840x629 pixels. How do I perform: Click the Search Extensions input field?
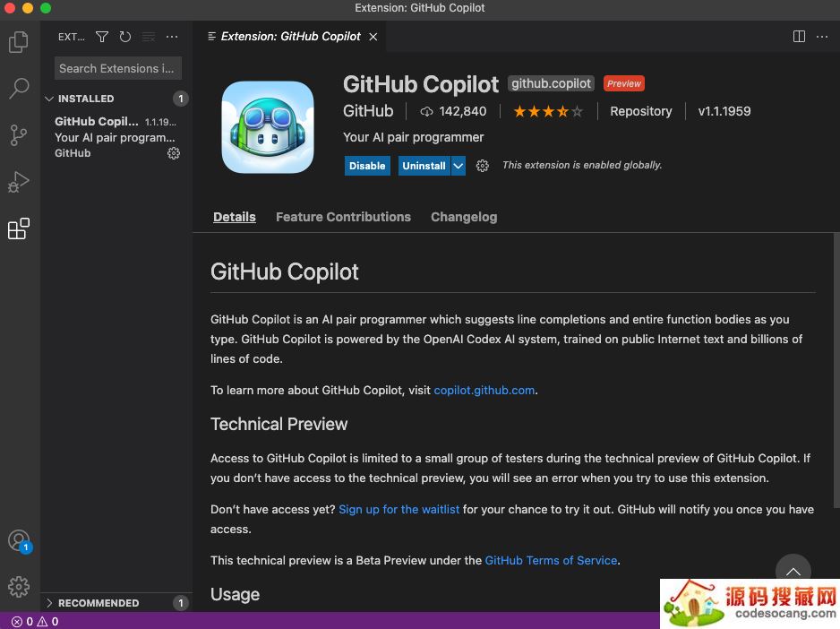coord(117,68)
